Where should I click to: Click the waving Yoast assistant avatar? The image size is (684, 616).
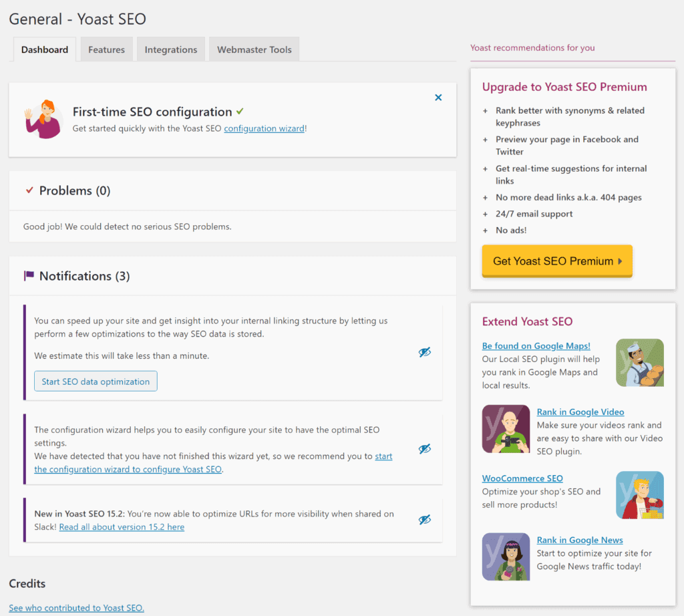[x=42, y=119]
